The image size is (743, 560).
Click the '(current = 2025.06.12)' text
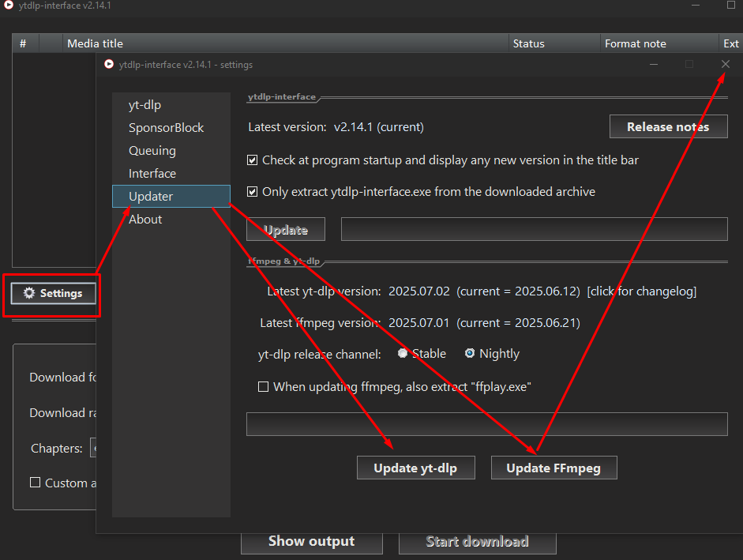pos(519,291)
